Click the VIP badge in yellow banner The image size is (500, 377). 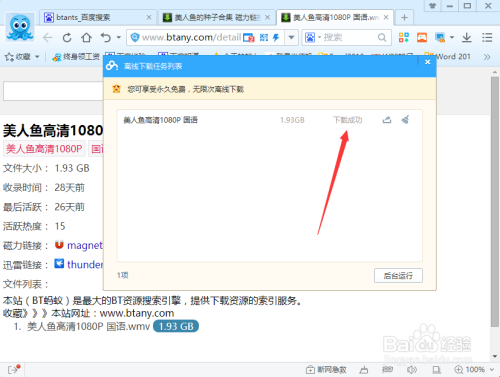116,89
